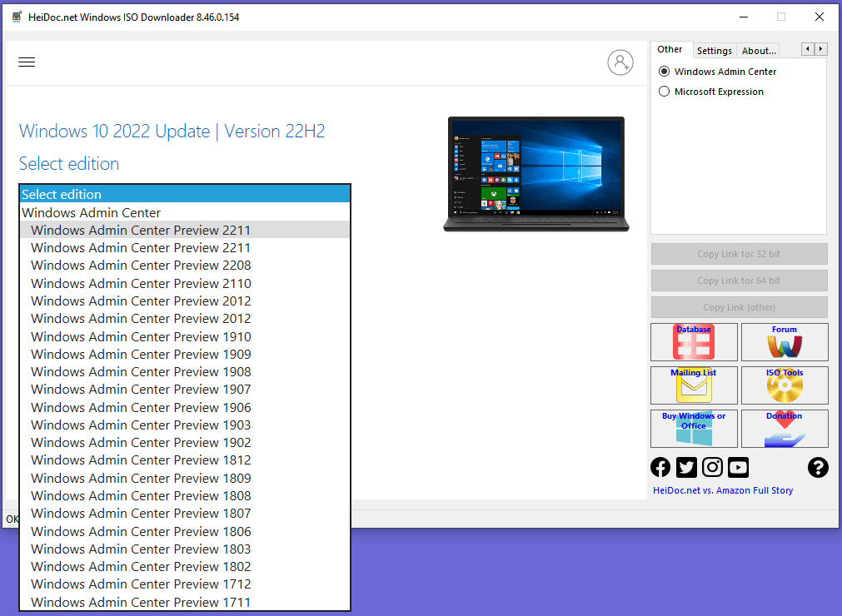Choose Windows Admin Center Preview 1712

click(x=185, y=584)
